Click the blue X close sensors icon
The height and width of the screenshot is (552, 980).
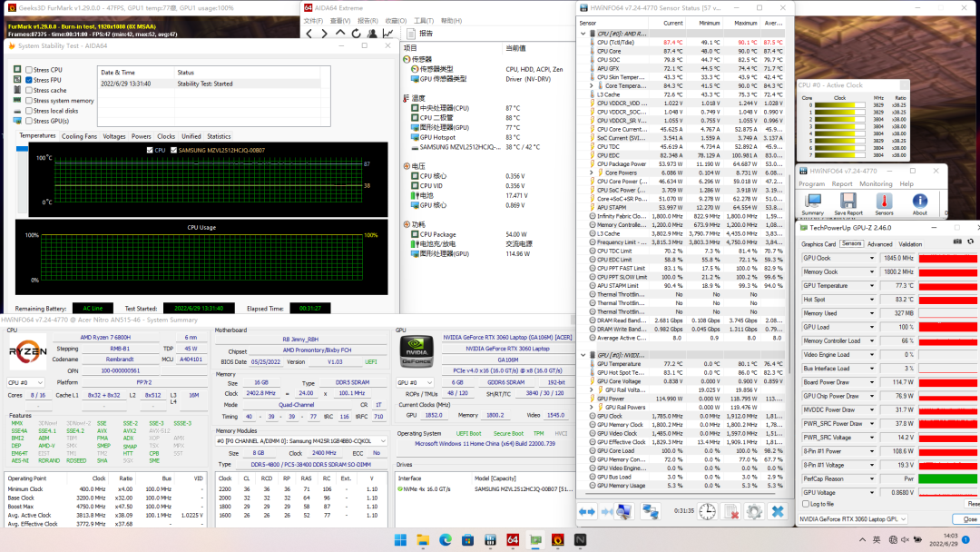tap(777, 512)
